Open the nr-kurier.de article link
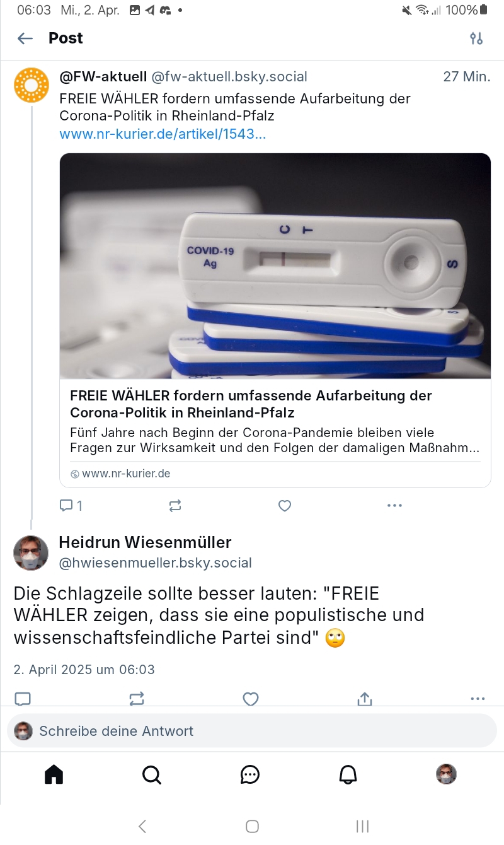This screenshot has height=845, width=504. 163,134
